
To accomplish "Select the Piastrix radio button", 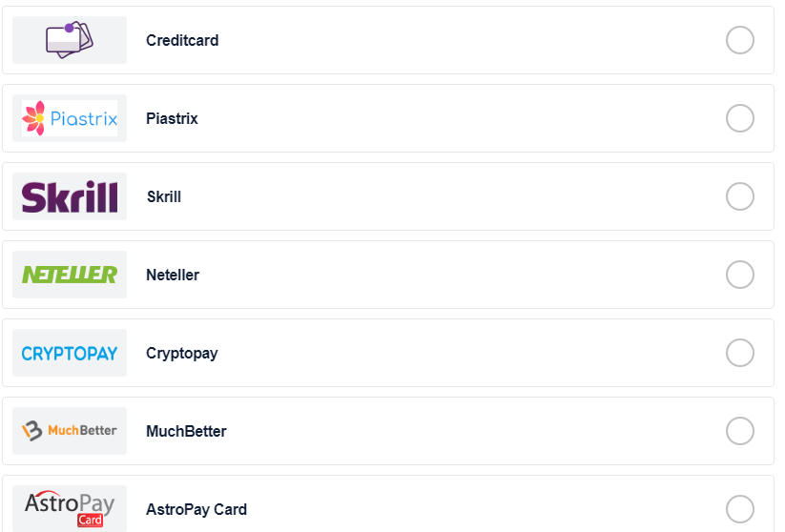I will pos(740,118).
